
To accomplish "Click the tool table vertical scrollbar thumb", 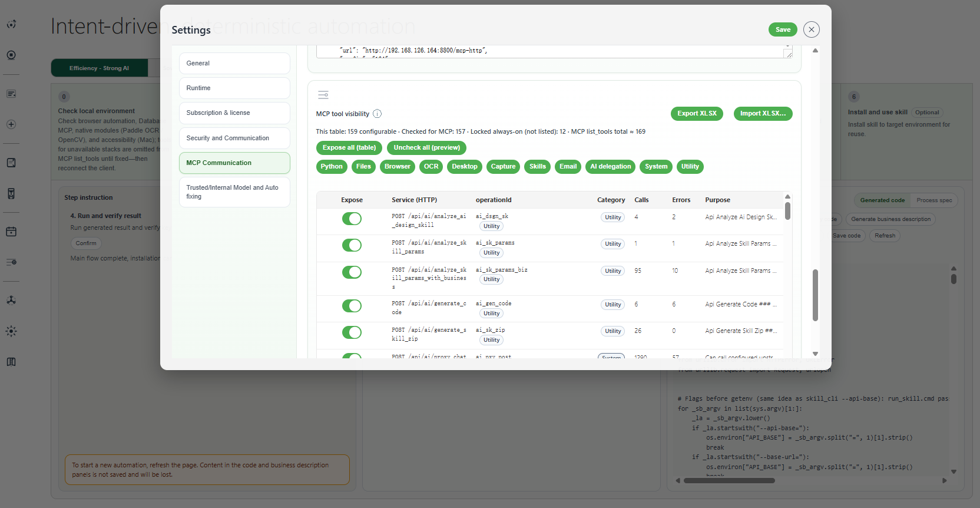I will 787,211.
